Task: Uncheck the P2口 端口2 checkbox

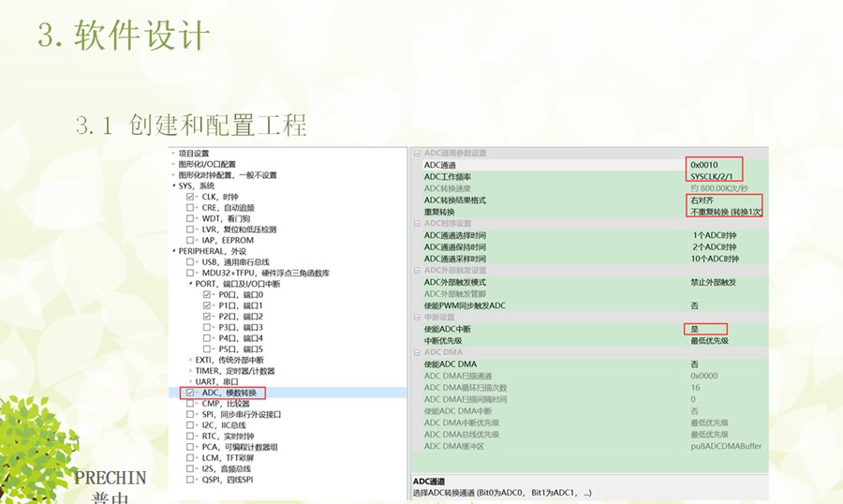Action: pos(206,317)
